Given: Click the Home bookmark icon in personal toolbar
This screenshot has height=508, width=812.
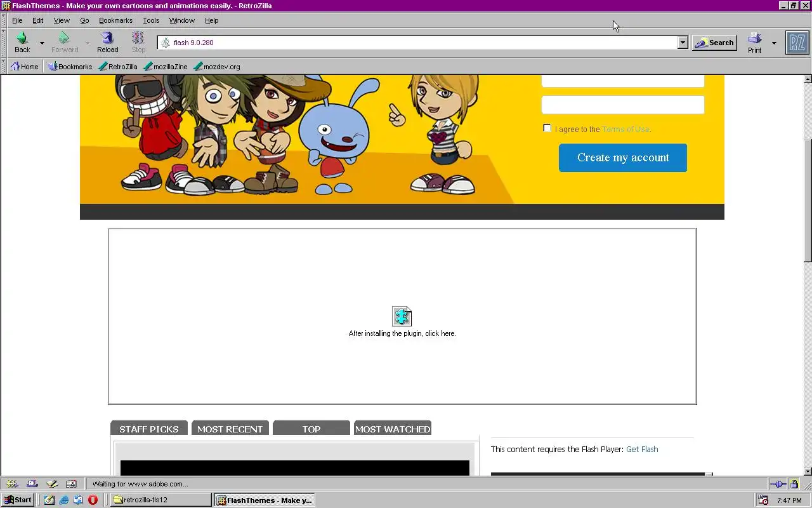Looking at the screenshot, I should (24, 66).
